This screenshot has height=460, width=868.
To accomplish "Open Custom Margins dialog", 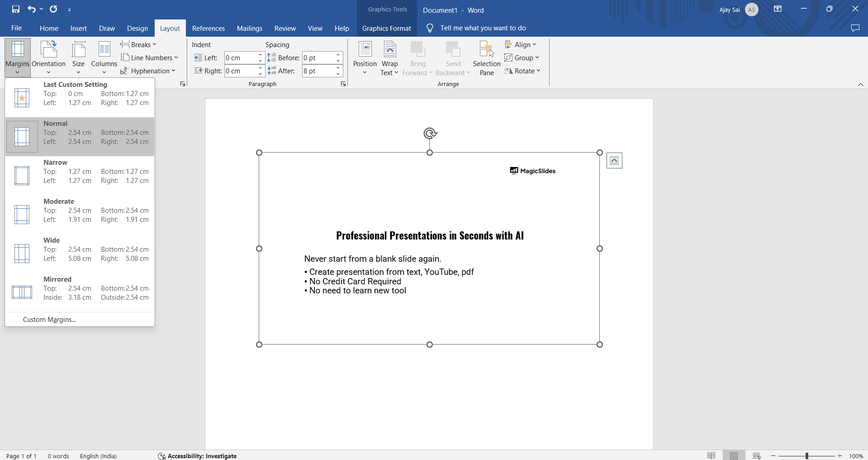I will pyautogui.click(x=49, y=320).
